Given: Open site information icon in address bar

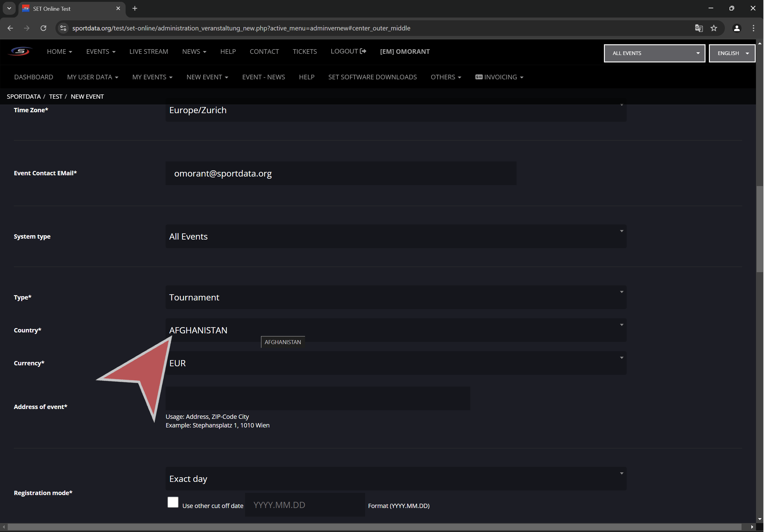Looking at the screenshot, I should 63,28.
